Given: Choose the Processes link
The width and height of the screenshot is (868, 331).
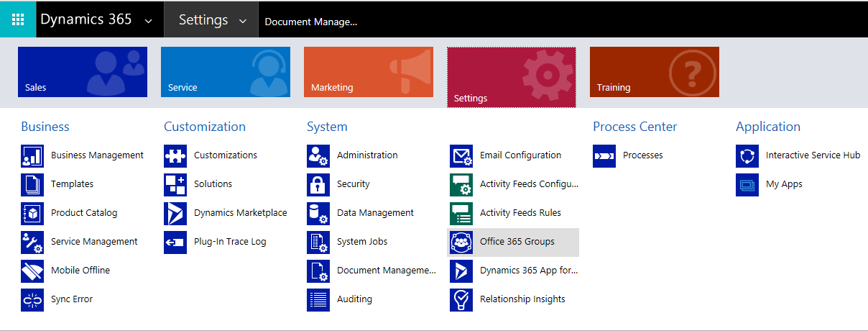Looking at the screenshot, I should pos(643,155).
